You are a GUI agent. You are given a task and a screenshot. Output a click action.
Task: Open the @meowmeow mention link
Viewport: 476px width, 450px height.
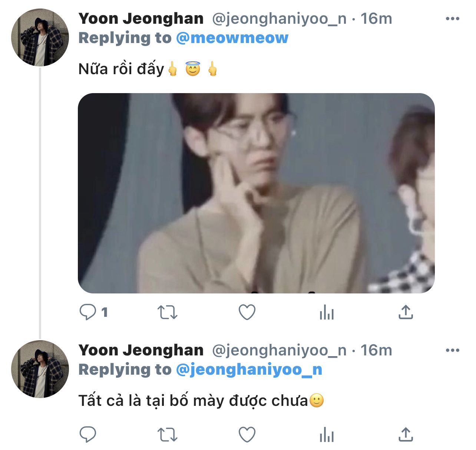[x=232, y=38]
